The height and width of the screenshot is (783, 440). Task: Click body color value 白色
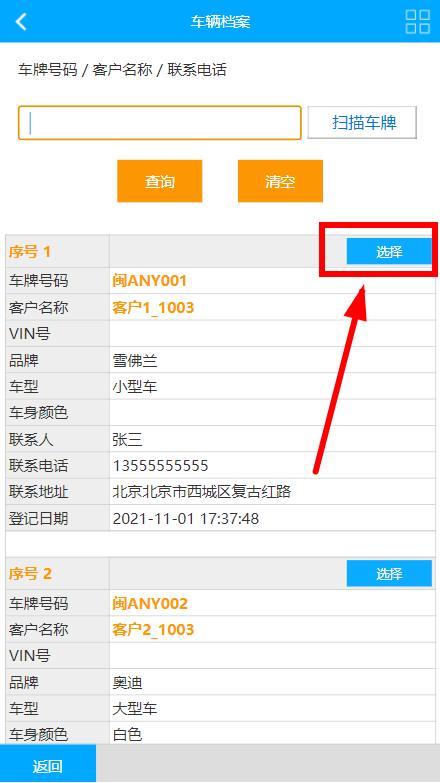128,735
